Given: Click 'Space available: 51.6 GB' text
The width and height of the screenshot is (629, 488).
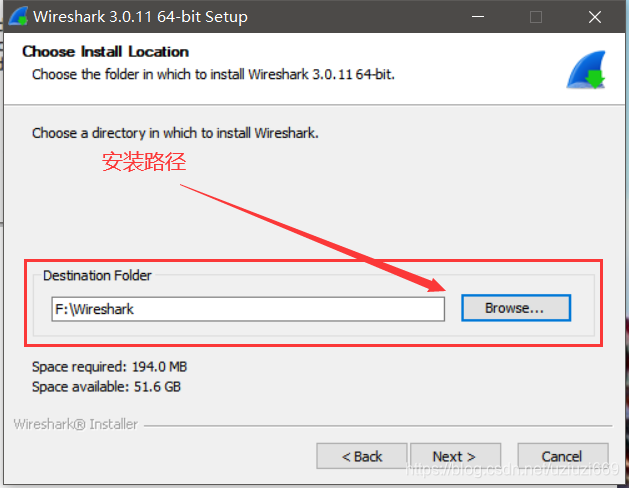Looking at the screenshot, I should click(x=106, y=387).
